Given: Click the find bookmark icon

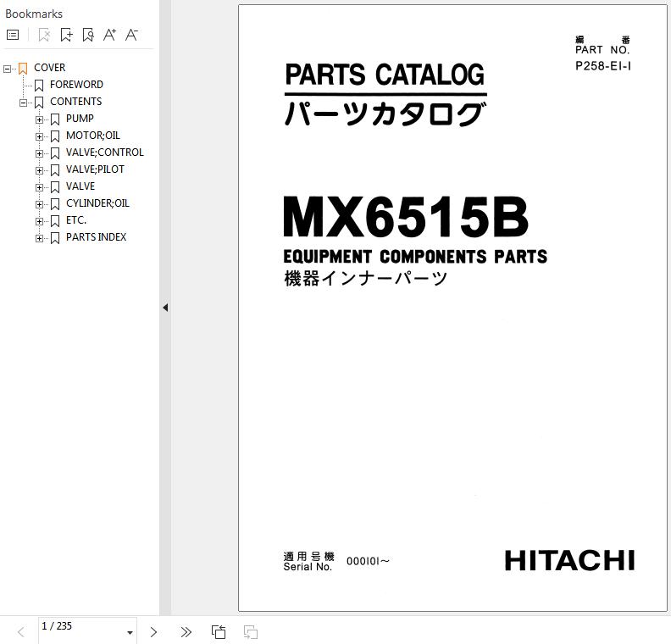Looking at the screenshot, I should (88, 35).
